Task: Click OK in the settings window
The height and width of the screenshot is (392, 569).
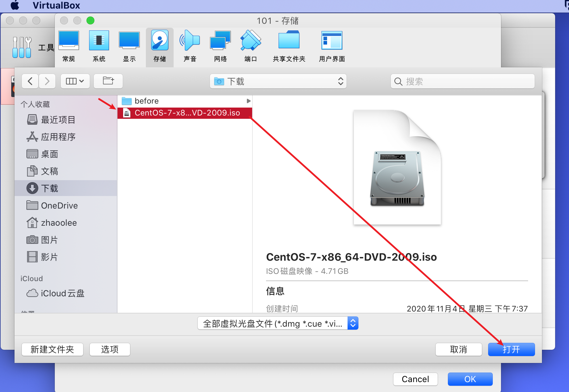Action: click(x=470, y=379)
